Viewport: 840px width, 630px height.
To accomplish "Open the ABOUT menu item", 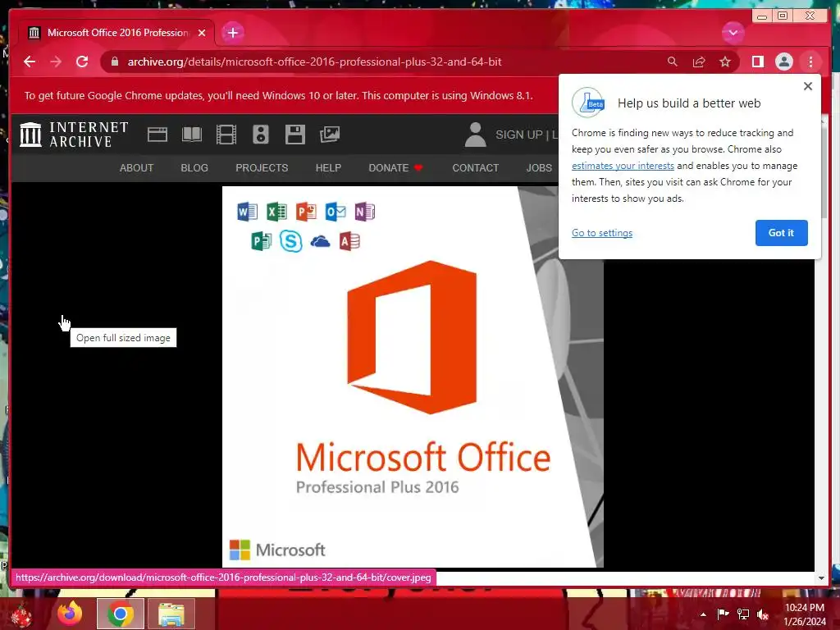I will (x=137, y=167).
